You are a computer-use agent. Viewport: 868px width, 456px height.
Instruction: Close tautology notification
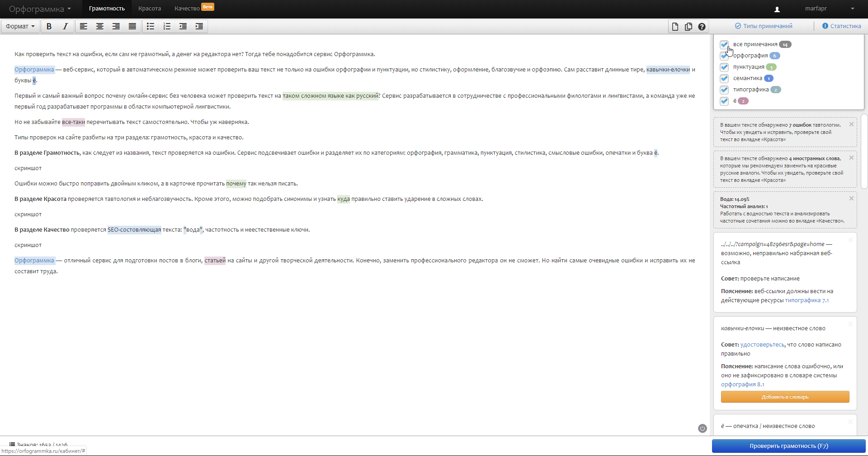pos(851,124)
